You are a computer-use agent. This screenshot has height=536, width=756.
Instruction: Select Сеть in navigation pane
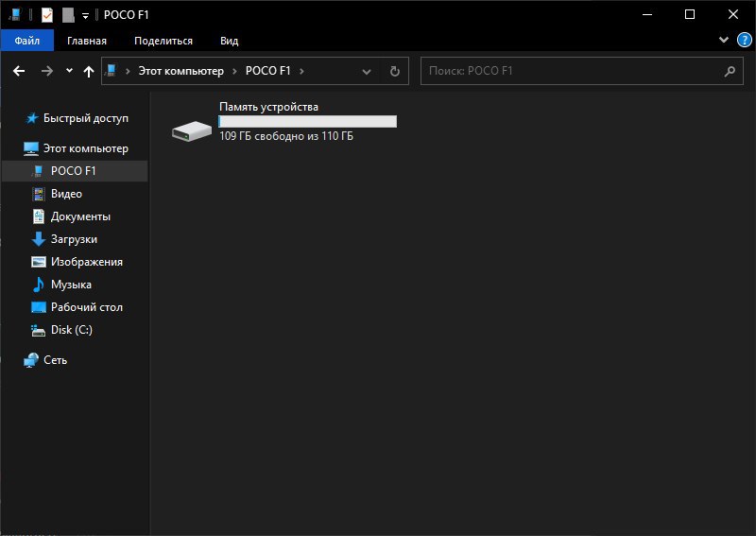coord(55,360)
